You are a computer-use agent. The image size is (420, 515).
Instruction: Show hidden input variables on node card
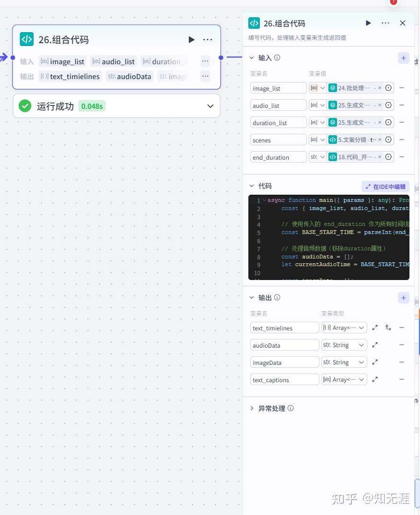205,61
